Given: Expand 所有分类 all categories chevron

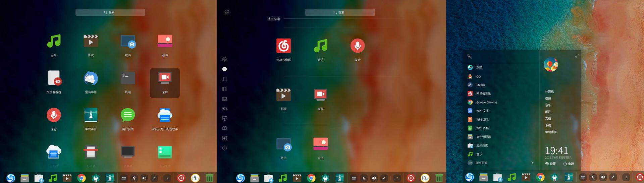Looking at the screenshot, I should click(532, 163).
